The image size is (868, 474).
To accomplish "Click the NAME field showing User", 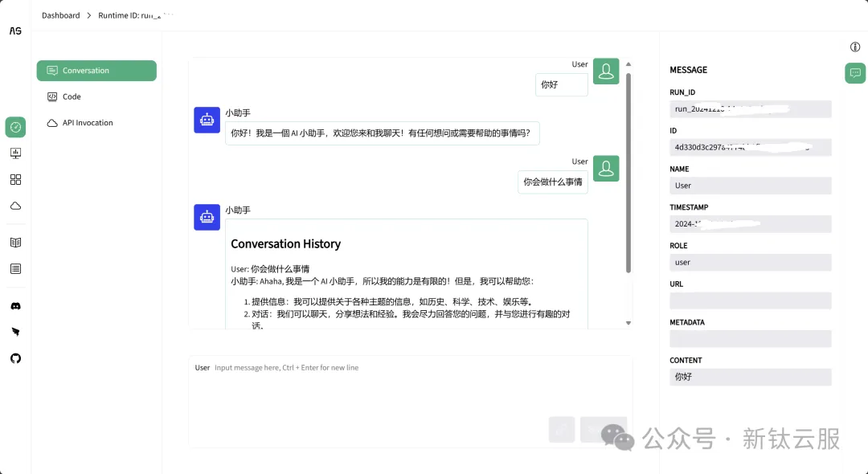I will pos(750,186).
